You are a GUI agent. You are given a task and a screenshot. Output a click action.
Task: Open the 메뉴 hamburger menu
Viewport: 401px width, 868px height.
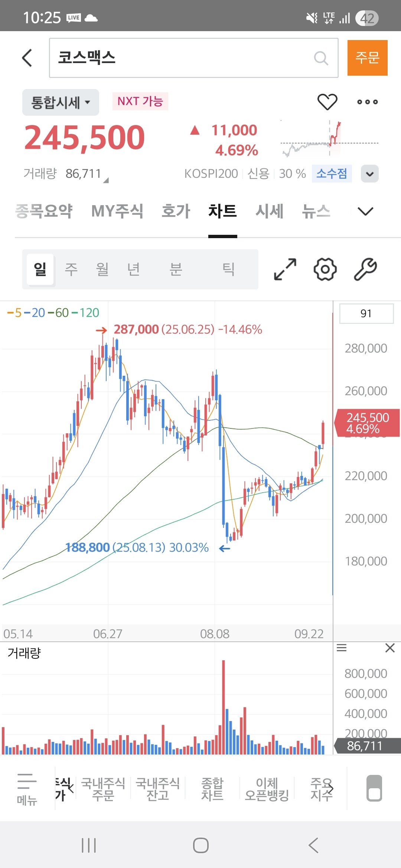pos(27,789)
